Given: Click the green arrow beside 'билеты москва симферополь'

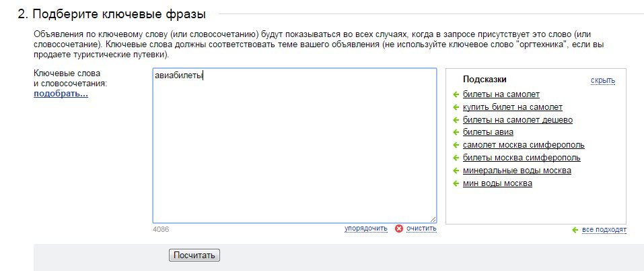Looking at the screenshot, I should pos(456,158).
